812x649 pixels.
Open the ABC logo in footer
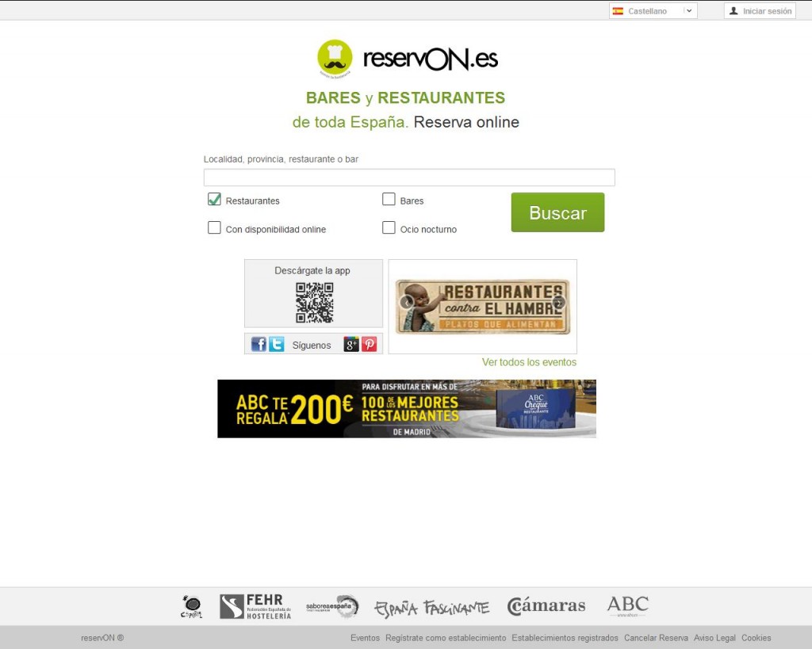[628, 605]
